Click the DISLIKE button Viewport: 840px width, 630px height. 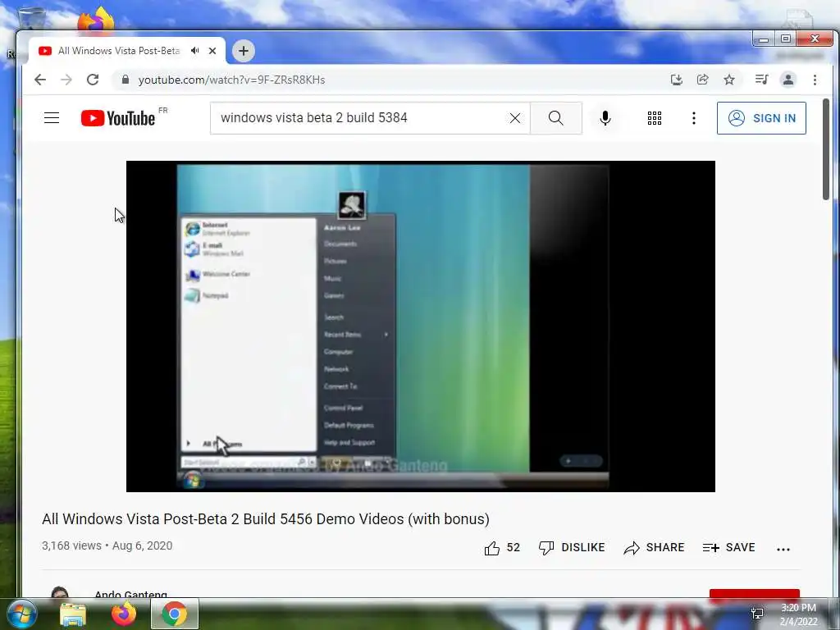click(572, 547)
